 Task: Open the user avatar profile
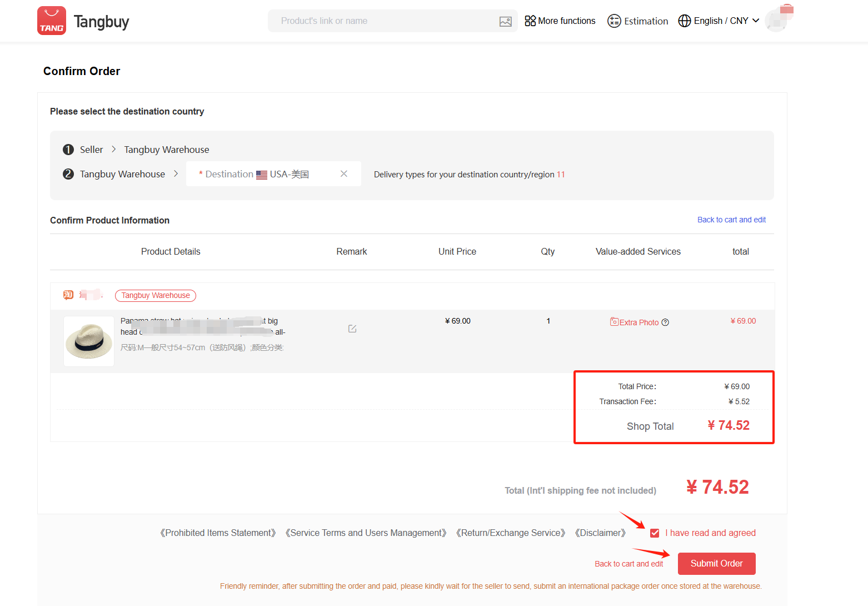click(776, 21)
